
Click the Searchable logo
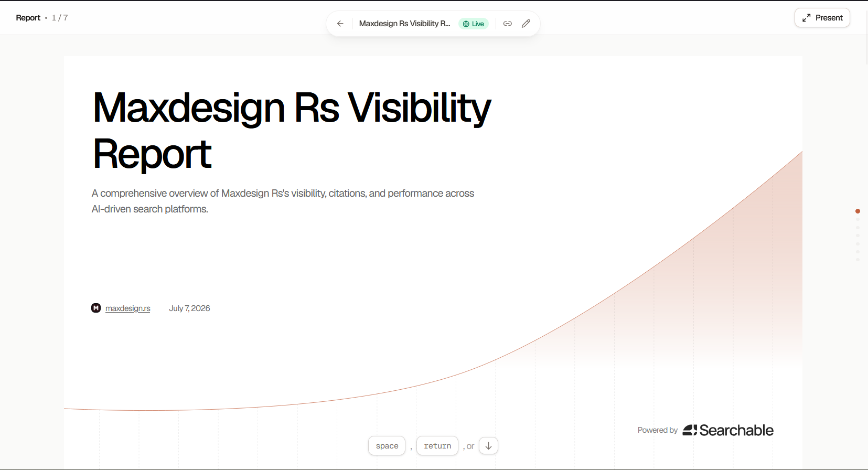(728, 430)
